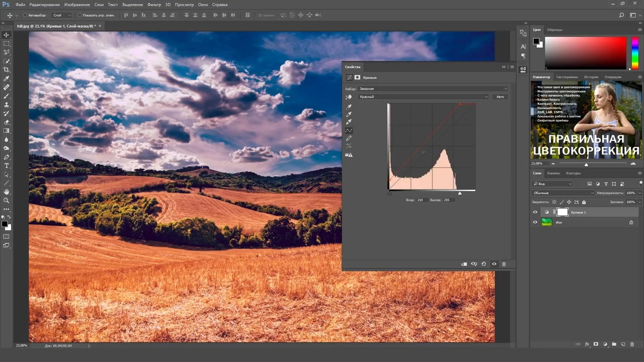View previous state of the adjustment
This screenshot has width=644, height=362.
(474, 264)
